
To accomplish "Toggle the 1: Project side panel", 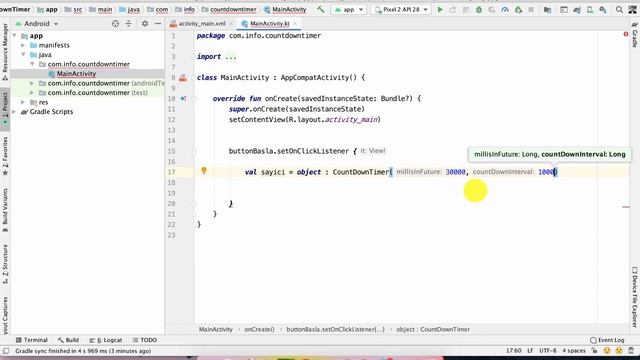I will [x=5, y=108].
